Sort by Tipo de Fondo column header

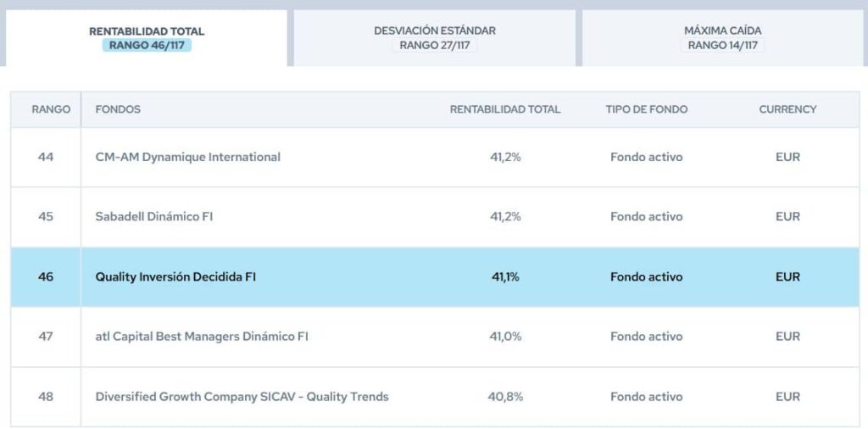[647, 109]
